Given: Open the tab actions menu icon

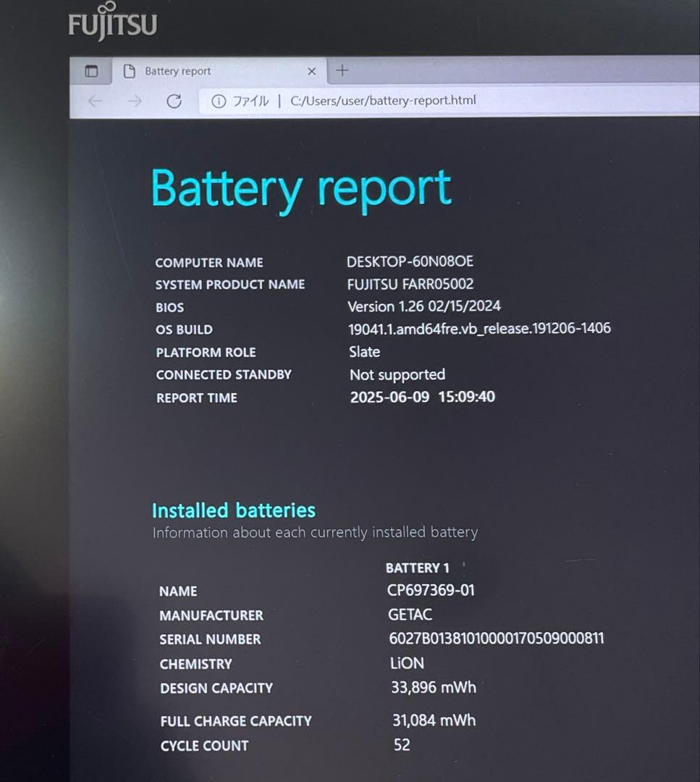Looking at the screenshot, I should click(x=91, y=71).
